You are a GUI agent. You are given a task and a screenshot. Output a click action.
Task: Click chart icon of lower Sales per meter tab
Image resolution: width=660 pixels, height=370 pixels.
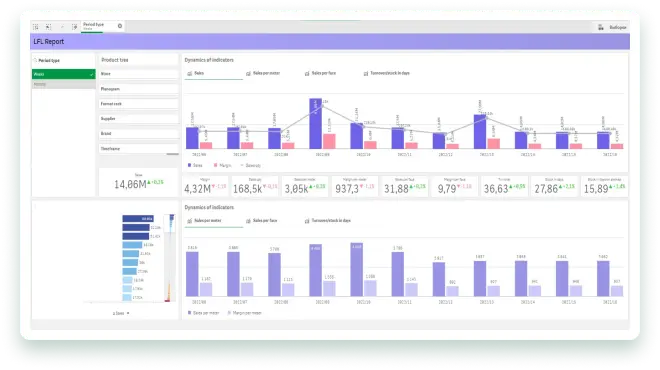click(x=190, y=221)
